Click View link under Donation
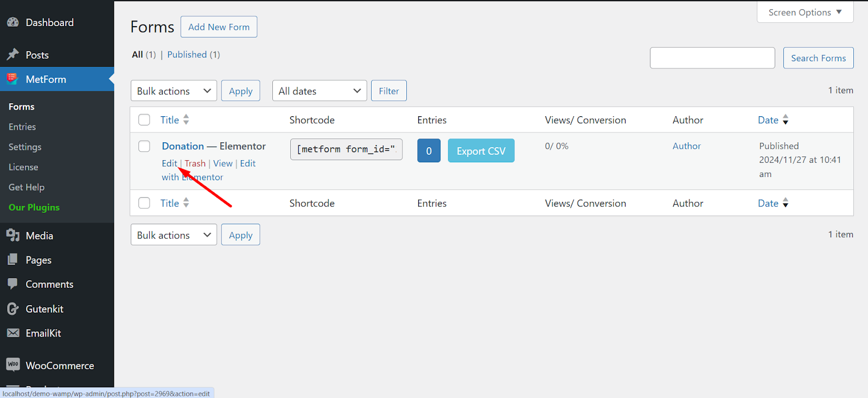The height and width of the screenshot is (398, 868). 223,163
